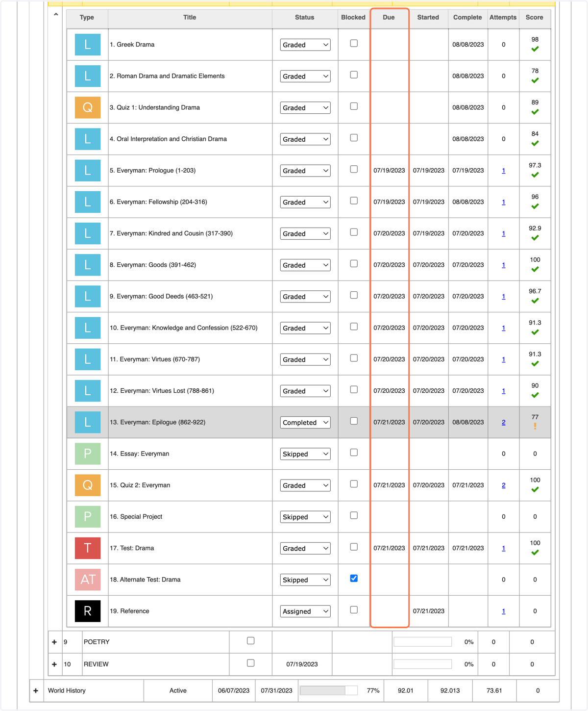Click the R icon for Reference
This screenshot has height=711, width=588.
tap(88, 611)
